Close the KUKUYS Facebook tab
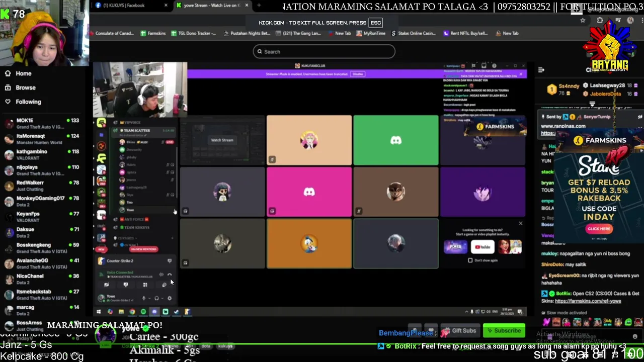The width and height of the screenshot is (644, 362). (x=166, y=5)
